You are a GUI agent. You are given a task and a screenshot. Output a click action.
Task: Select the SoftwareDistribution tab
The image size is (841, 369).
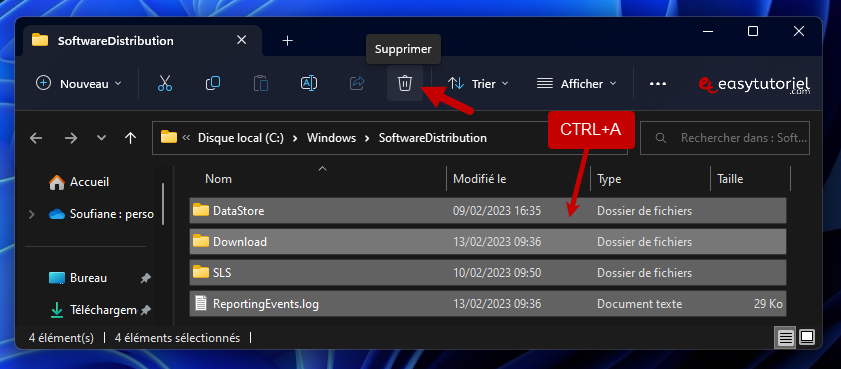click(143, 41)
